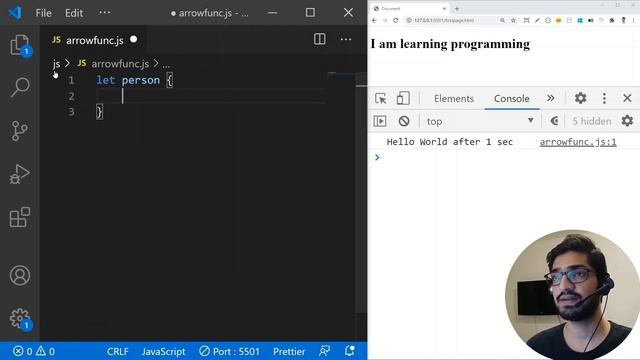Go back in the browser
Screen dimensions: 640x360
click(374, 20)
